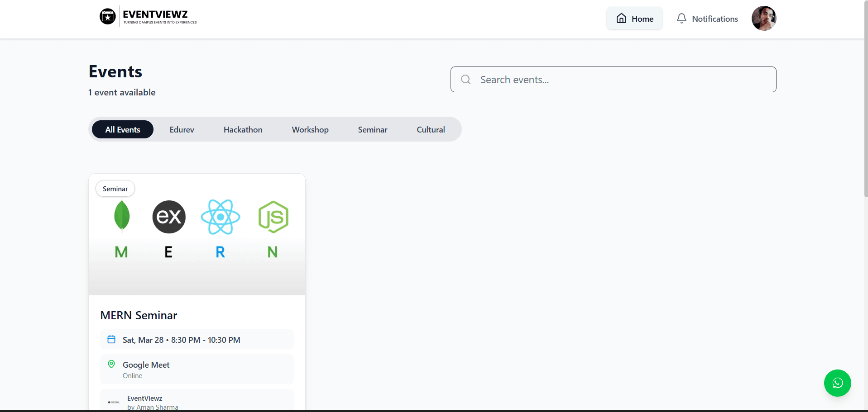This screenshot has height=412, width=868.
Task: Select the Hackathon category tab
Action: [243, 129]
